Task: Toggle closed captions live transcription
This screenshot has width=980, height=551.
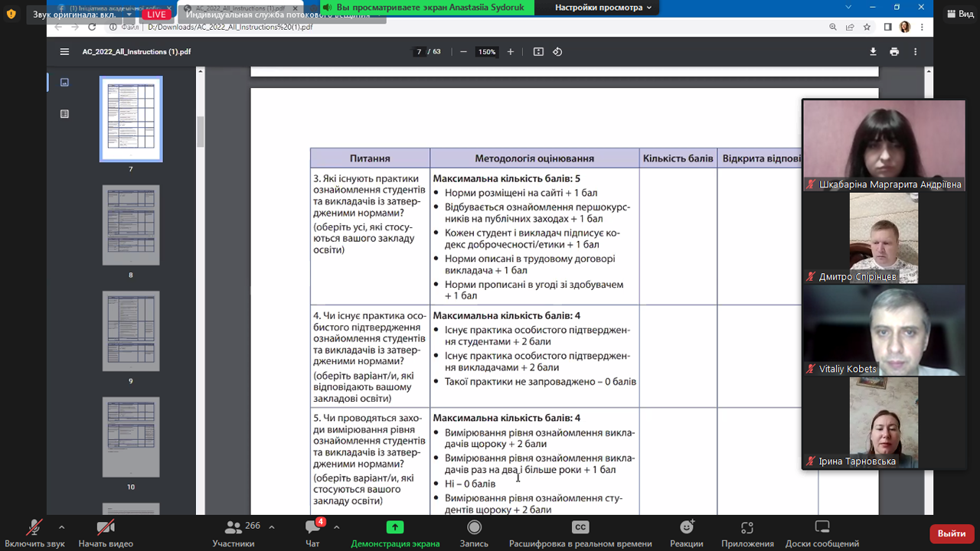Action: [x=580, y=533]
